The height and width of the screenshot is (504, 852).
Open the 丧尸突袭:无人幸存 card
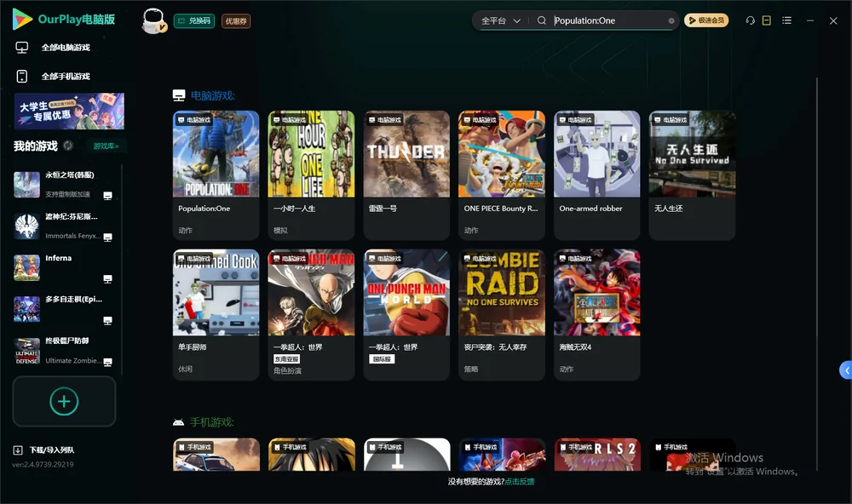point(502,314)
